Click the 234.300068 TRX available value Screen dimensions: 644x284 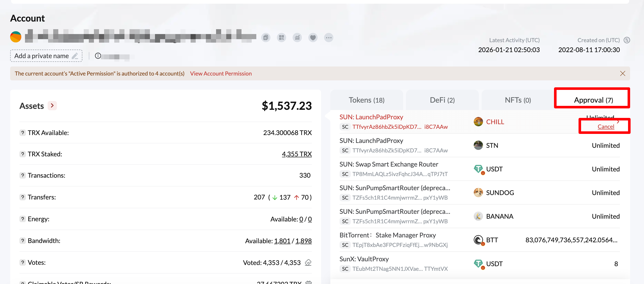287,133
